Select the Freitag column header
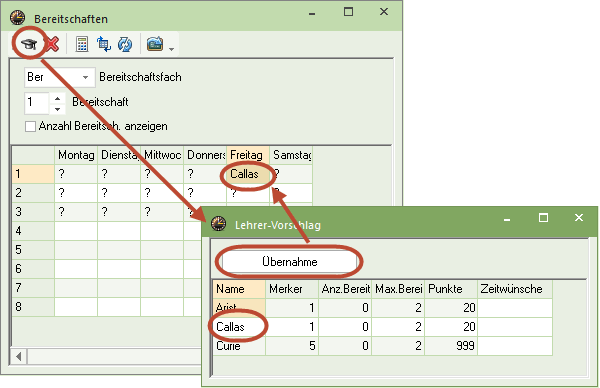Screen dimensions: 600x388 click(248, 155)
